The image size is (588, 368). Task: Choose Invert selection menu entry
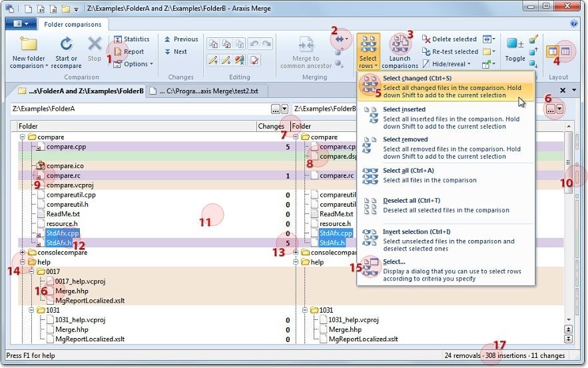click(408, 231)
